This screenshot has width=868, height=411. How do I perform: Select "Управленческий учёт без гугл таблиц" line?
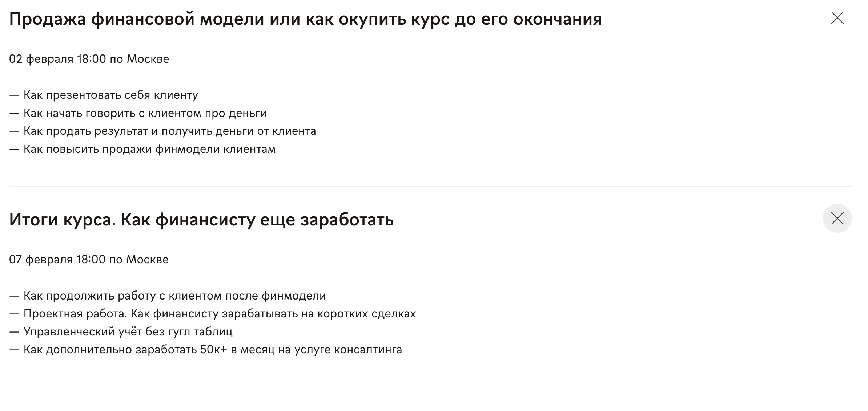pyautogui.click(x=128, y=331)
